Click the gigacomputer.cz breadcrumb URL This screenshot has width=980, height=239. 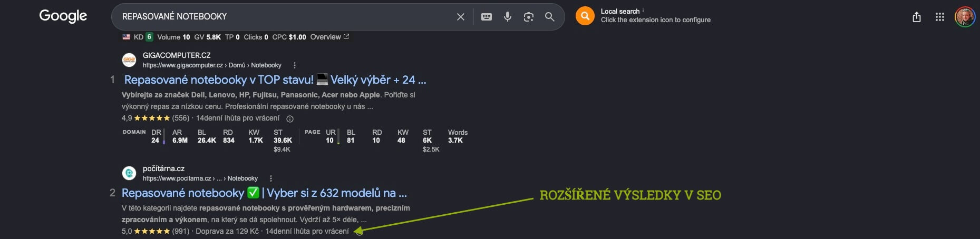[x=212, y=65]
